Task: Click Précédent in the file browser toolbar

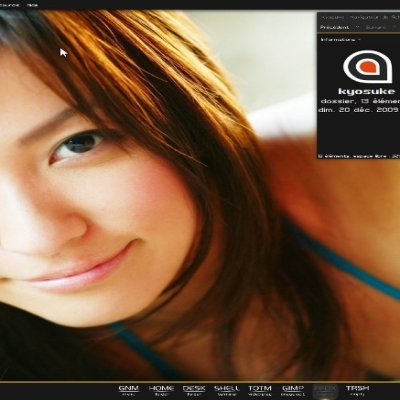Action: (335, 27)
